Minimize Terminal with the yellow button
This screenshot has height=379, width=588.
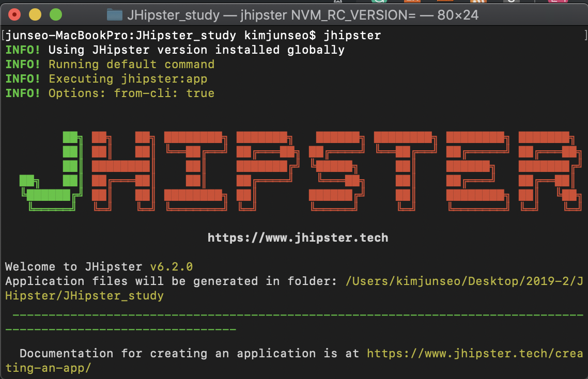coord(35,14)
